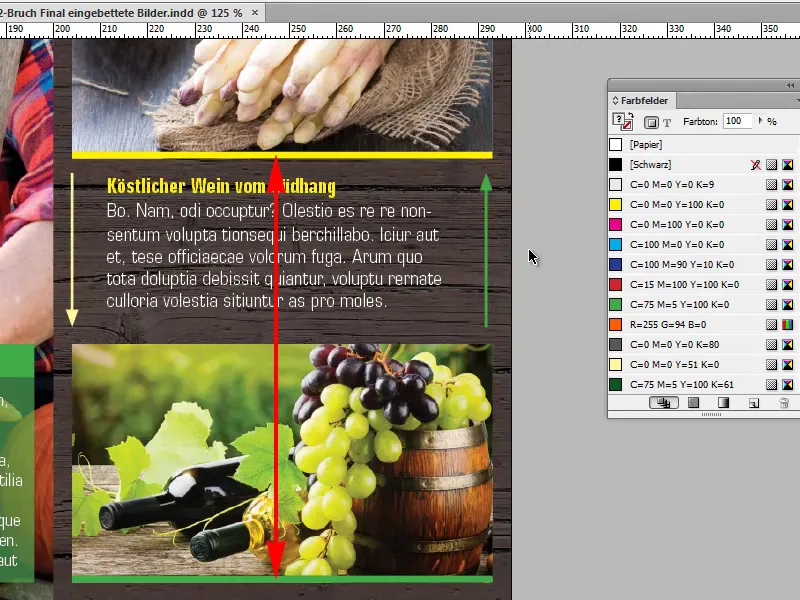The image size is (800, 600).
Task: Create a new swatch via new swatch icon
Action: pos(753,402)
